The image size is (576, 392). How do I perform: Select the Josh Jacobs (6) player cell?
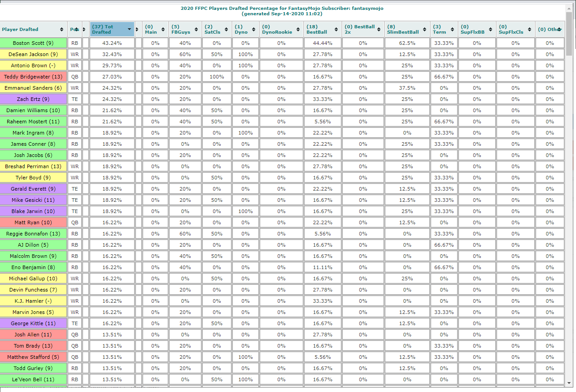tap(33, 155)
